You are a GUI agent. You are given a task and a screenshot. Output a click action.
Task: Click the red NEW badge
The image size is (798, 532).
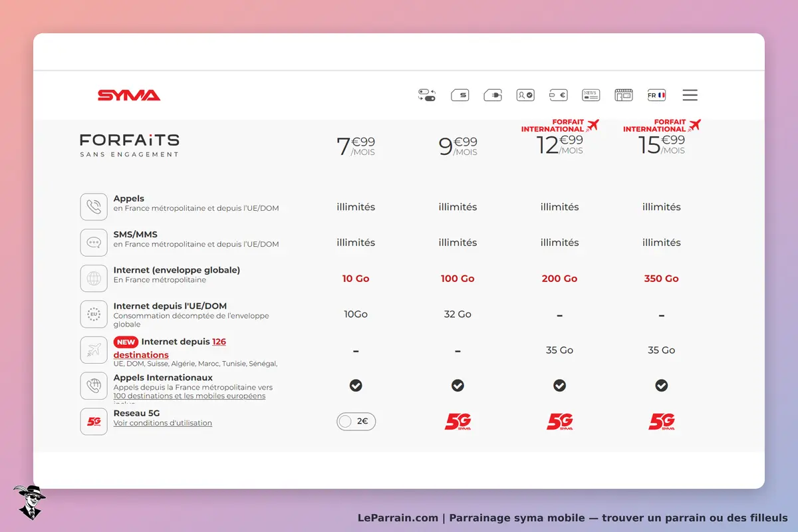click(x=126, y=342)
